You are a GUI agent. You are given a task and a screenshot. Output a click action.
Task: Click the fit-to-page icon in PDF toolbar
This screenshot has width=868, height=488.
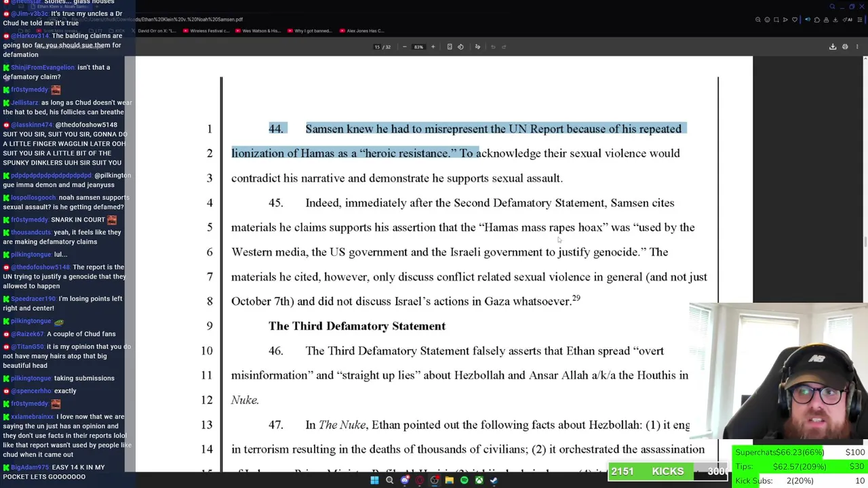tap(450, 47)
